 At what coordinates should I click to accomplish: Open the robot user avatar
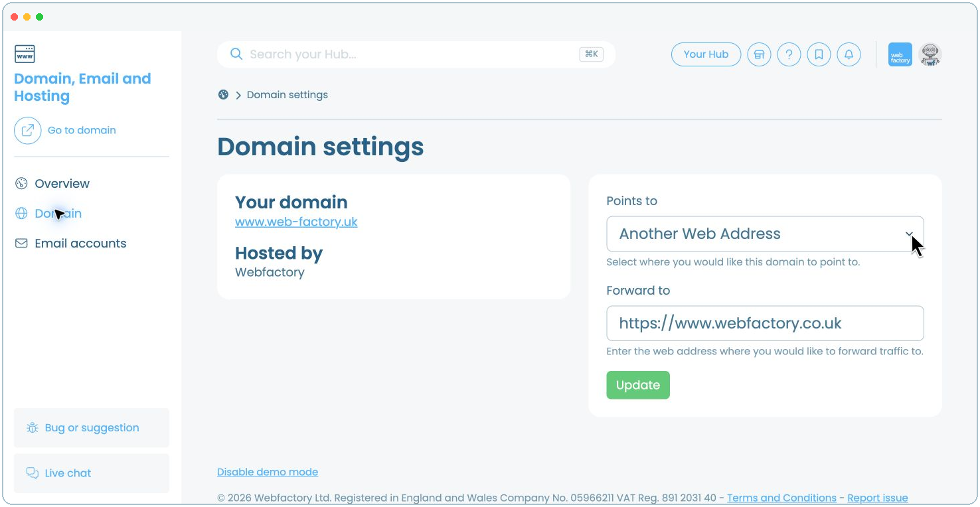[x=930, y=54]
